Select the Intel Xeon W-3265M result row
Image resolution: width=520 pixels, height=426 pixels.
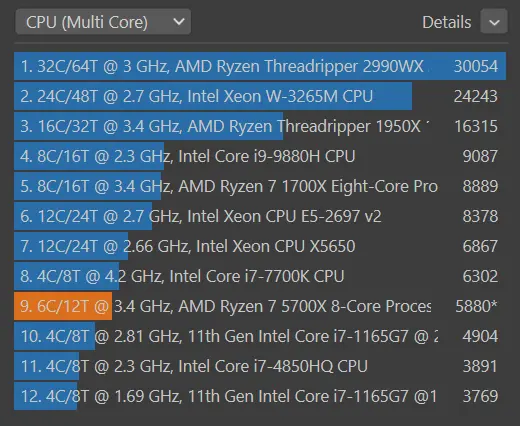[x=260, y=96]
